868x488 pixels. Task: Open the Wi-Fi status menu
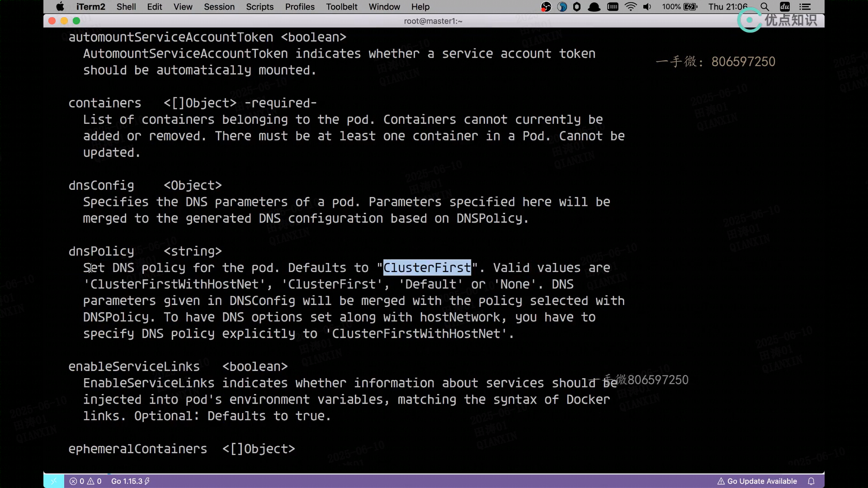pos(630,7)
